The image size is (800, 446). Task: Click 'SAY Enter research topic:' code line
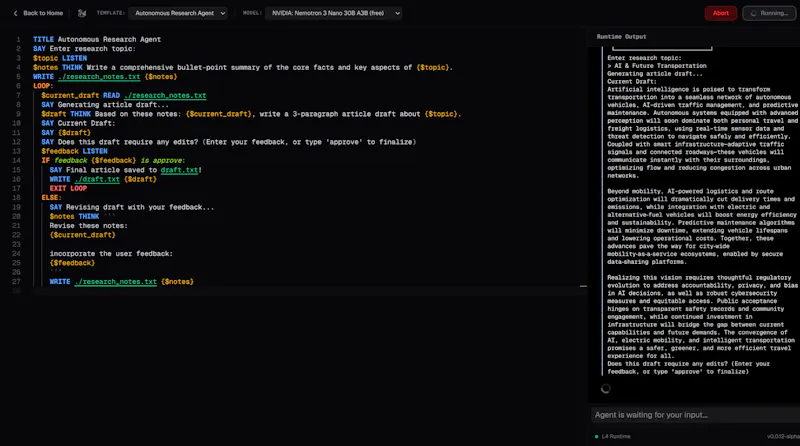click(x=84, y=48)
